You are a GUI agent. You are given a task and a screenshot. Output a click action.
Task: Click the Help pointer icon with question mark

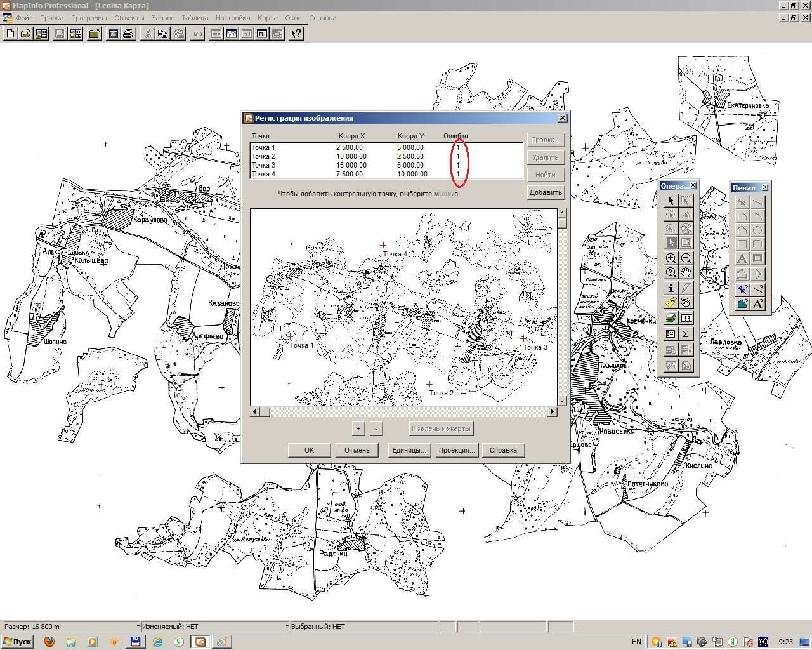click(x=297, y=34)
